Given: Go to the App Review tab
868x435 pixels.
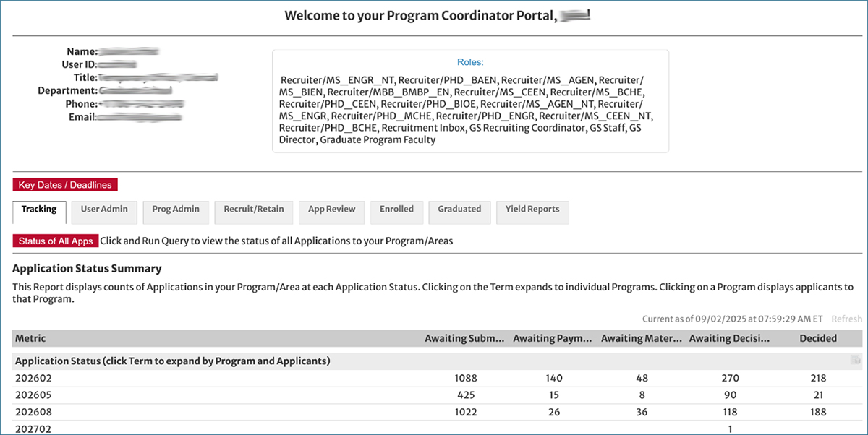Looking at the screenshot, I should (331, 210).
